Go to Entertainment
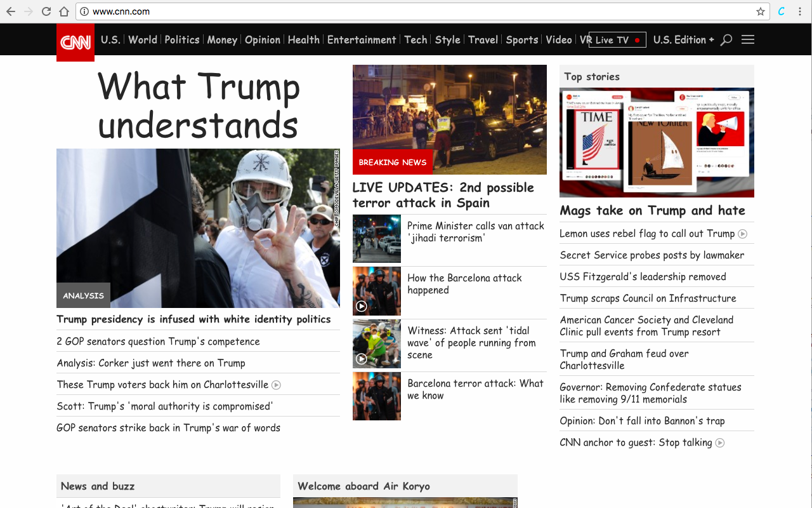 [362, 39]
